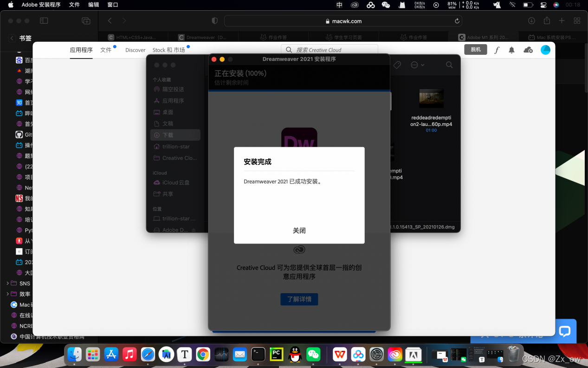The height and width of the screenshot is (368, 588).
Task: Open the blue chat support button
Action: [x=564, y=331]
